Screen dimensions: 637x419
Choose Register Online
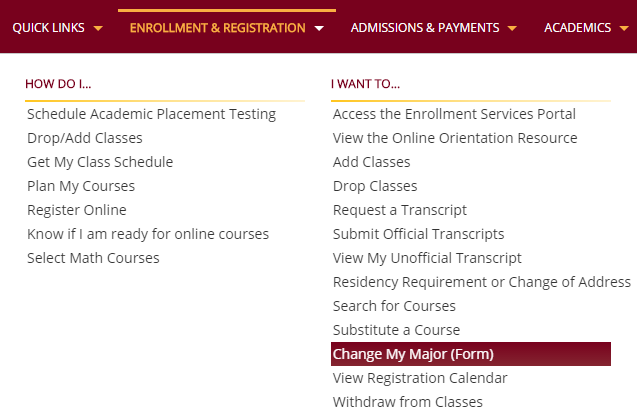(77, 210)
